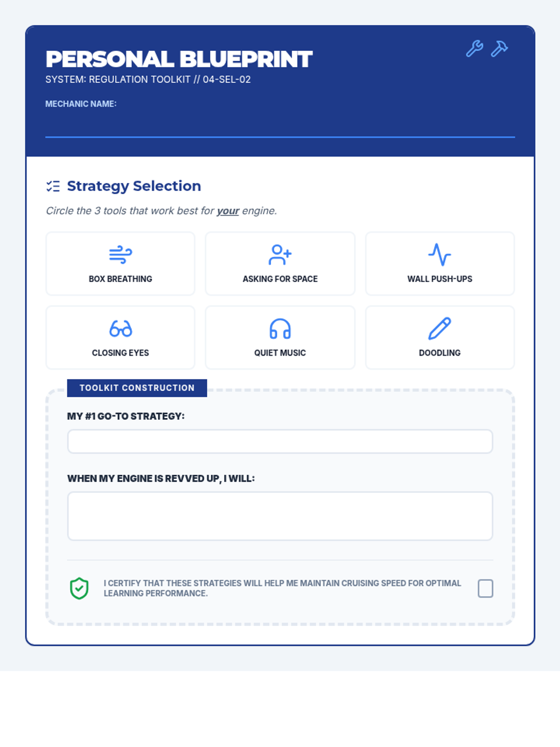Click the hammer icon in the header
The image size is (560, 747).
(499, 49)
